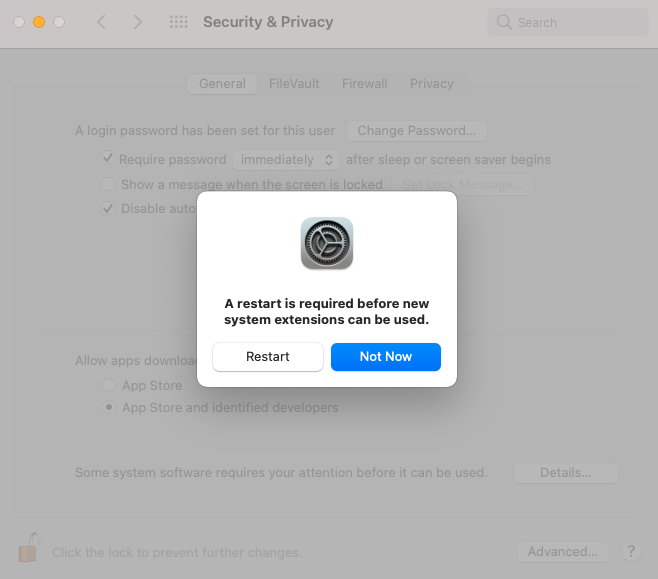Click the Restart button in dialog
The image size is (658, 579).
point(268,357)
